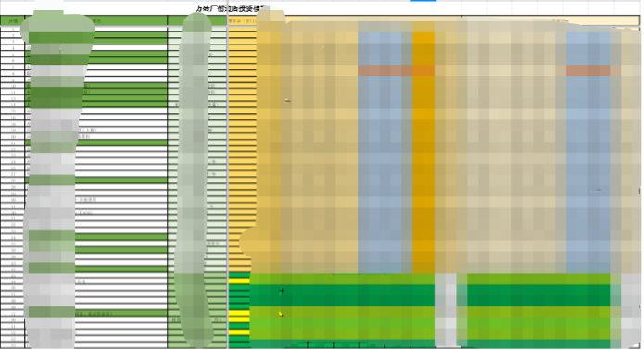
Task: Select the cell numbered 10 in the first column
Action: coord(13,86)
